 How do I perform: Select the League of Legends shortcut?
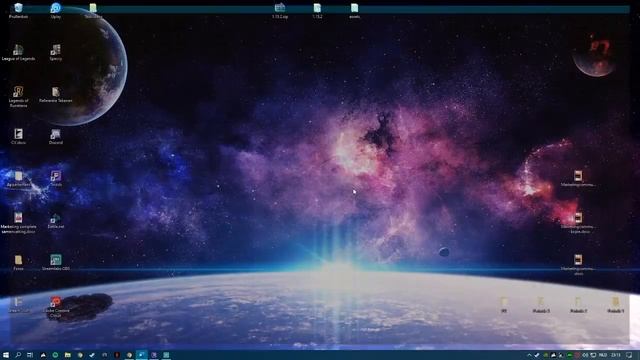[18, 53]
